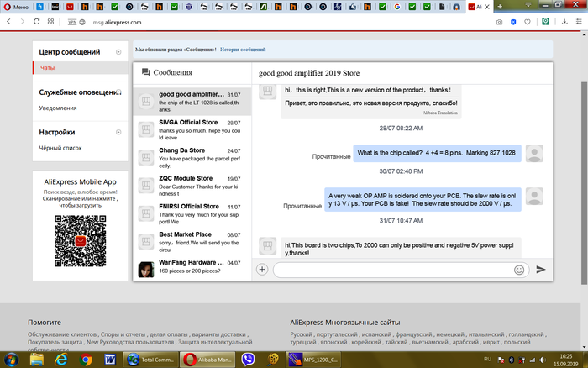
Task: Click the page vertical scrollbar
Action: pos(585,183)
